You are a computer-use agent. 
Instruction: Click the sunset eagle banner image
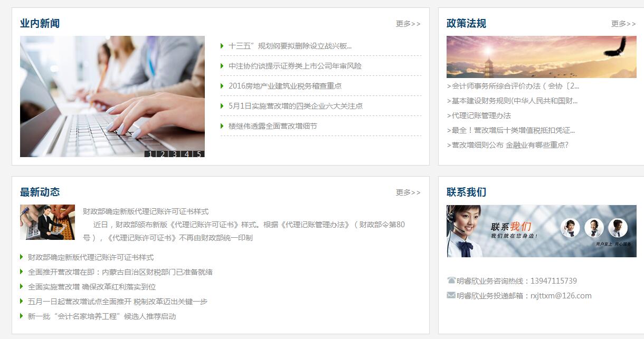point(542,57)
